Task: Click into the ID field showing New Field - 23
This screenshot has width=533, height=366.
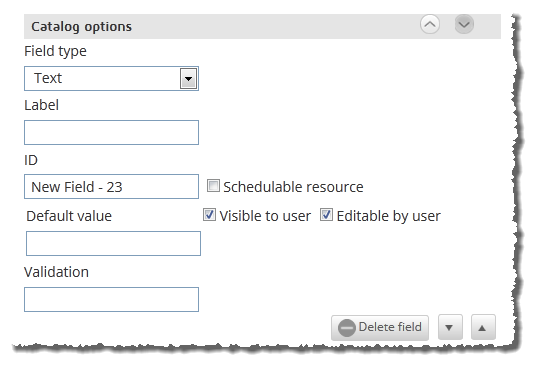Action: tap(111, 187)
